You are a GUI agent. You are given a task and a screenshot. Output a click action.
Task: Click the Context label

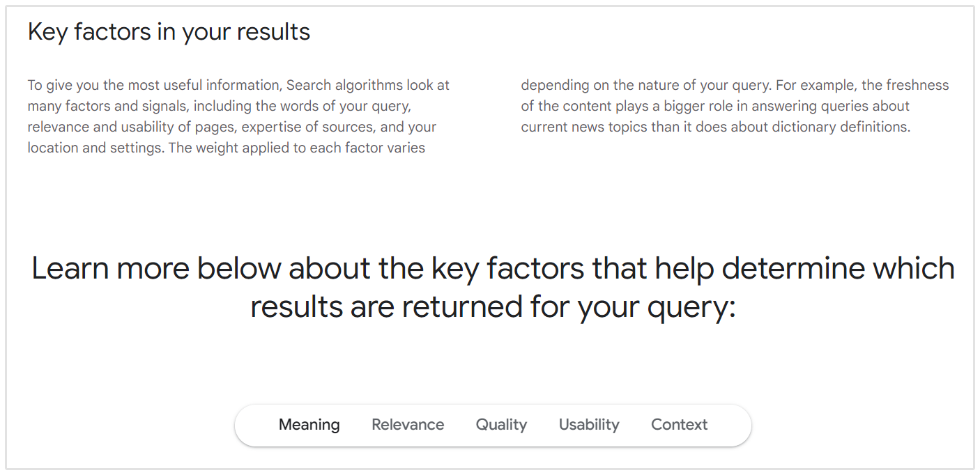point(678,424)
